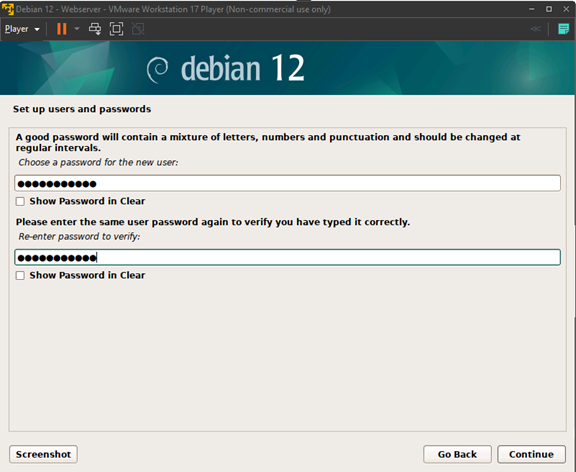This screenshot has height=472, width=576.
Task: Click the VMware app icon in the title bar
Action: click(x=7, y=9)
